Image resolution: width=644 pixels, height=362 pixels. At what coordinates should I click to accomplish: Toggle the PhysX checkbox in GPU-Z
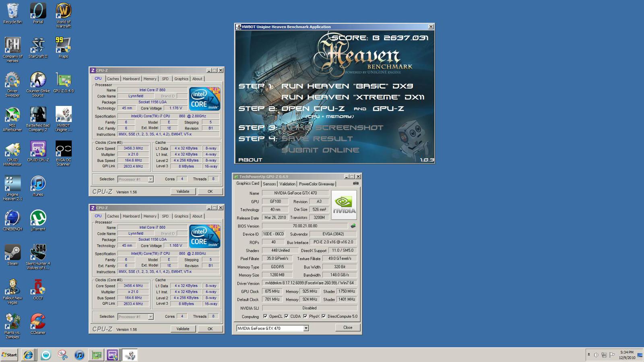tap(305, 316)
